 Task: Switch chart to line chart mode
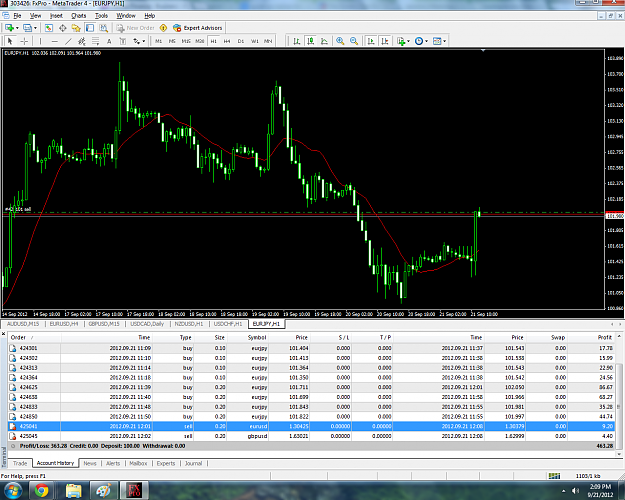[x=324, y=41]
